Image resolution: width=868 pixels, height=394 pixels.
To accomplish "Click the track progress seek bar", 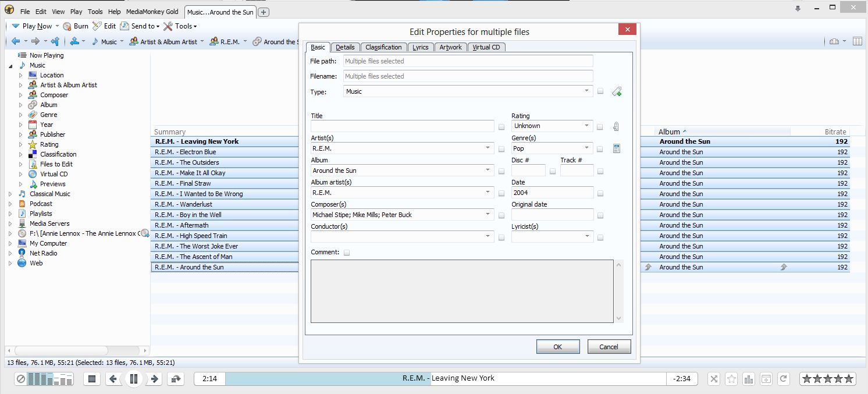I will (445, 379).
